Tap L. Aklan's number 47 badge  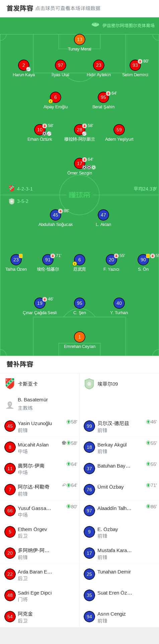click(103, 215)
